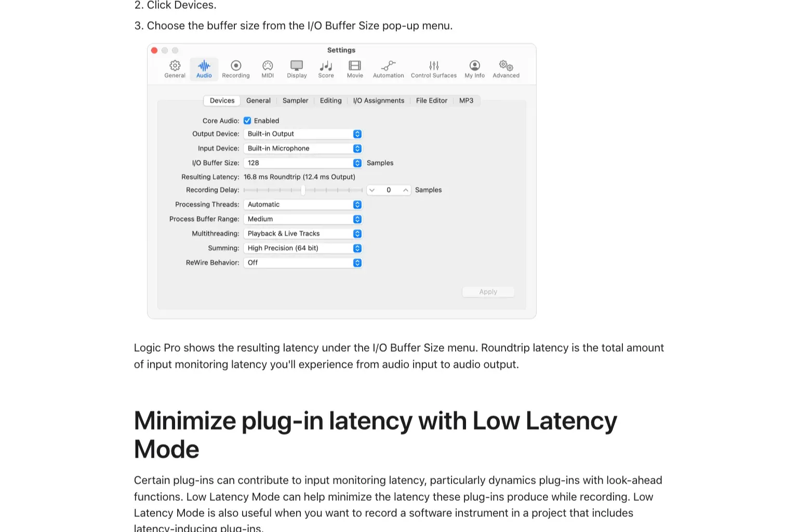The image size is (798, 532).
Task: Open the Process Buffer Range pop-up menu
Action: pyautogui.click(x=302, y=219)
